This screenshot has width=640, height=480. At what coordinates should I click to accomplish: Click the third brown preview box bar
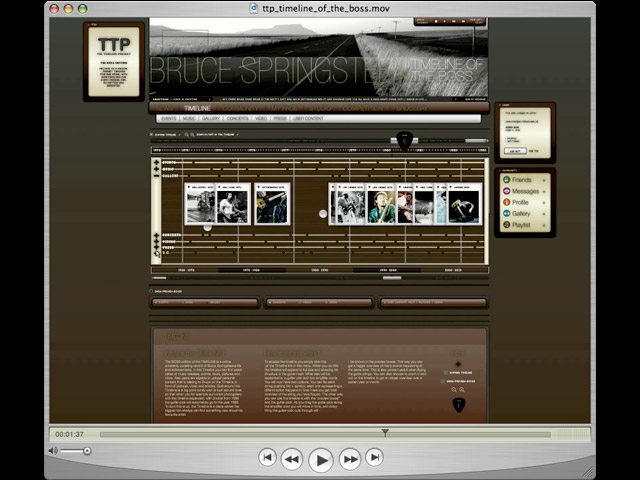point(433,302)
